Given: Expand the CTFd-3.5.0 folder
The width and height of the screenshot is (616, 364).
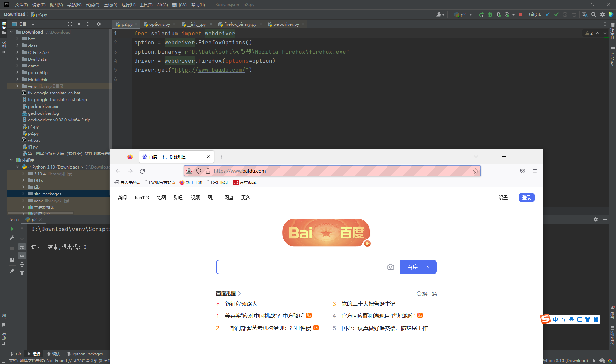Looking at the screenshot, I should click(17, 52).
